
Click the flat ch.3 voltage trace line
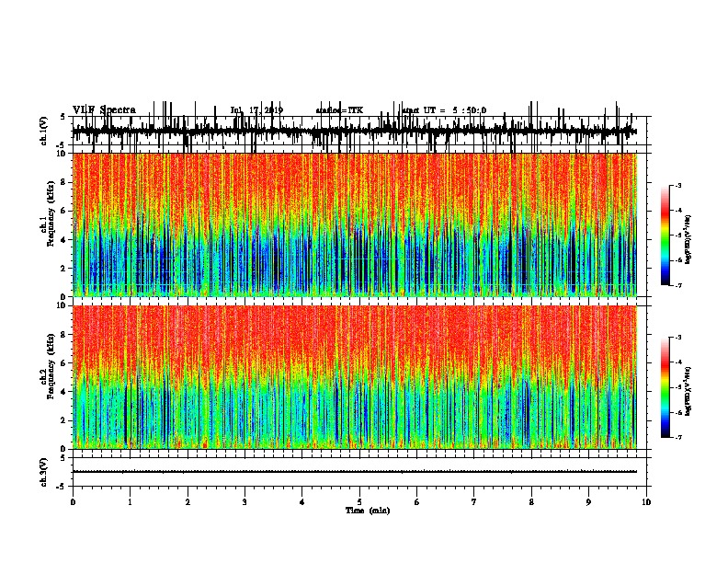(354, 472)
